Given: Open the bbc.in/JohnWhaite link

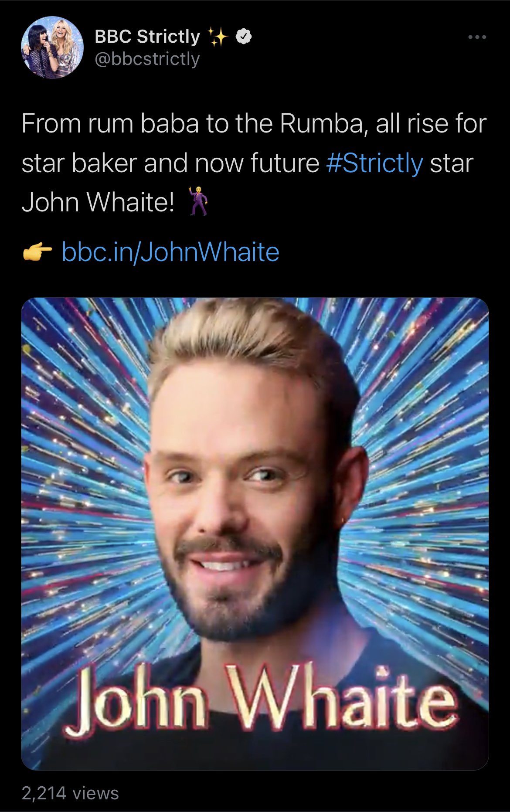Looking at the screenshot, I should [x=170, y=252].
